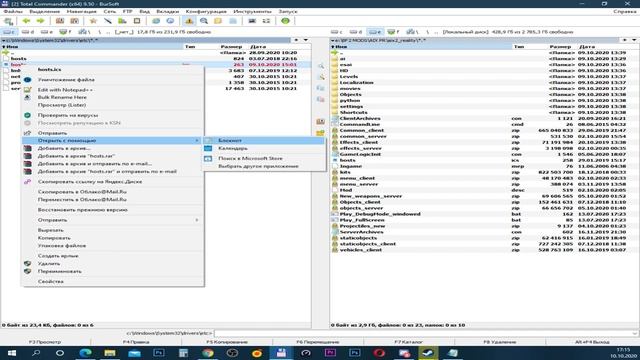Click F3 Просмотр button

pyautogui.click(x=45, y=342)
